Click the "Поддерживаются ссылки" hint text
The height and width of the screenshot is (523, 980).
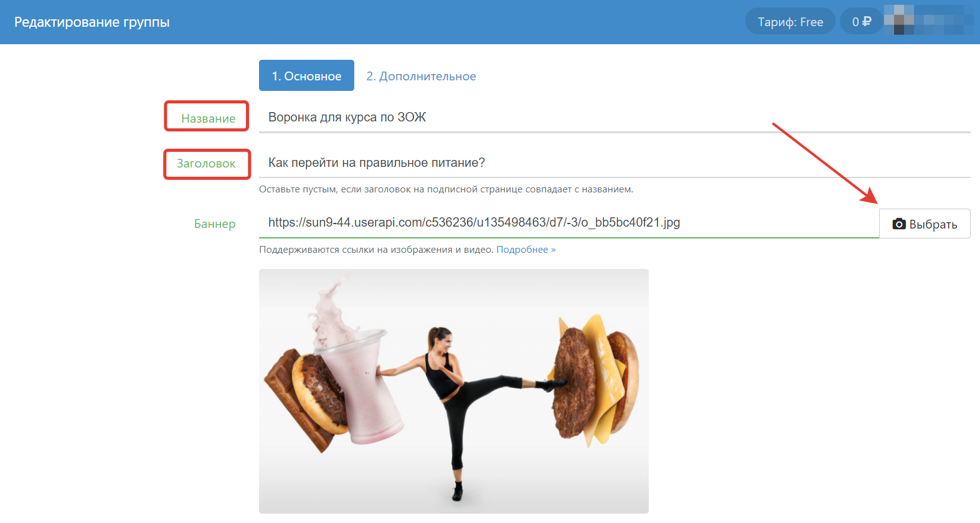[376, 250]
